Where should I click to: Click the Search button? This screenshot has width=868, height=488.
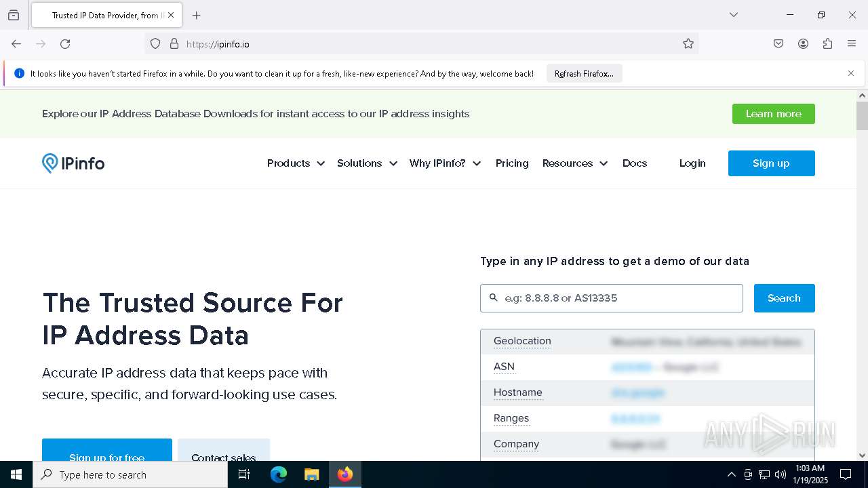pyautogui.click(x=784, y=298)
